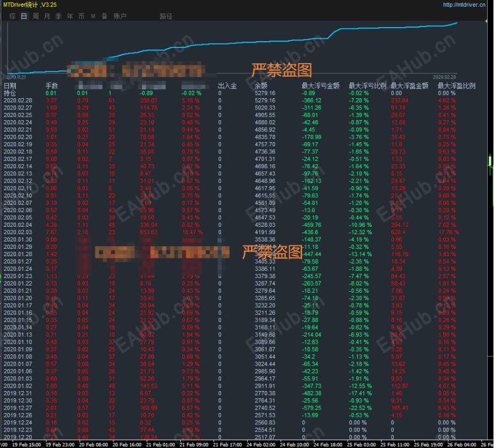This screenshot has height=448, width=494.
Task: Click the 日期 column header
Action: click(10, 86)
